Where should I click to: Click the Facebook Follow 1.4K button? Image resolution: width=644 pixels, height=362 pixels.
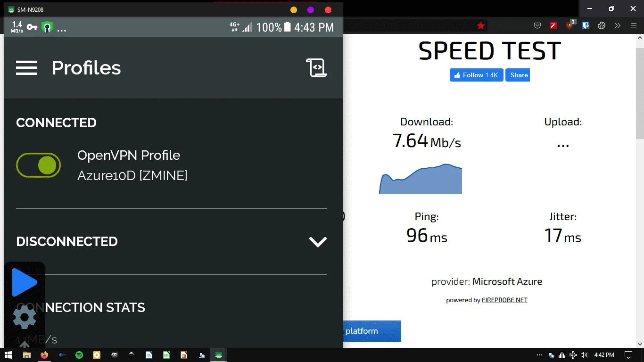(477, 75)
